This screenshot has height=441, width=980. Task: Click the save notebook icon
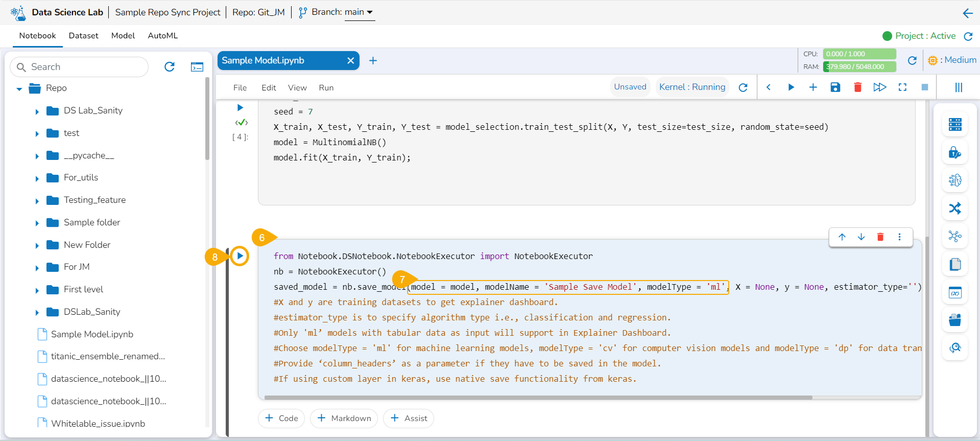[x=835, y=87]
